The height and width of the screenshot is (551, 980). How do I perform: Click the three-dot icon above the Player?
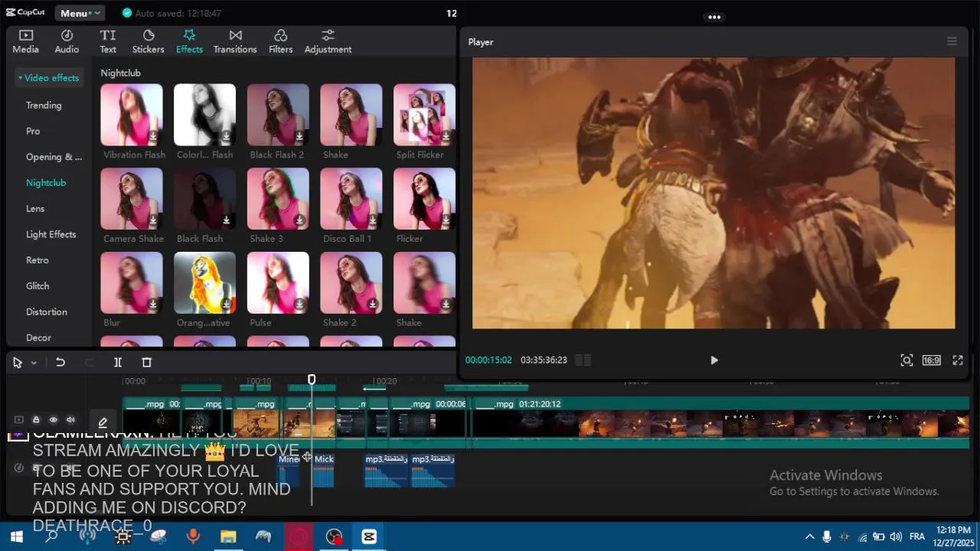(714, 17)
